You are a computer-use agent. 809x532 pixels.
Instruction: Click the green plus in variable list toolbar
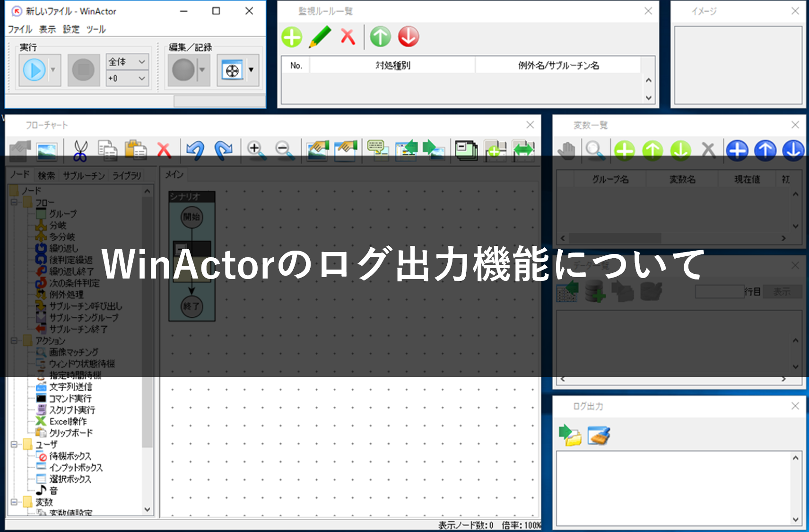624,150
